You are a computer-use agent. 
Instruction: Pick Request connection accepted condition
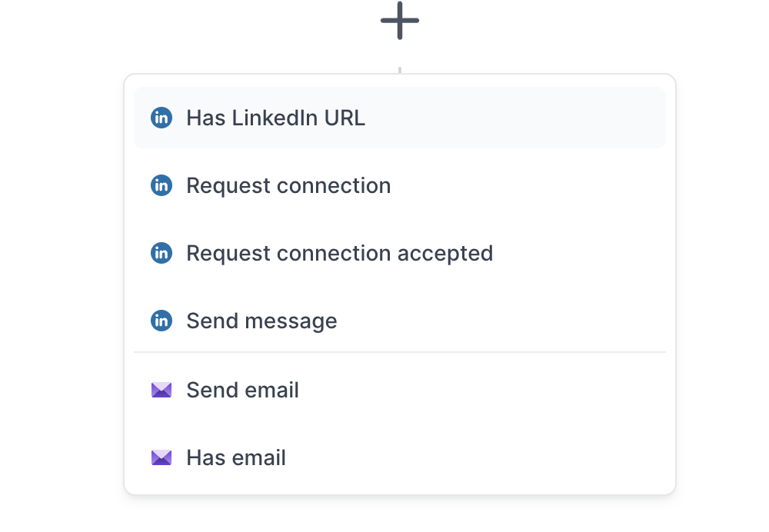(400, 253)
